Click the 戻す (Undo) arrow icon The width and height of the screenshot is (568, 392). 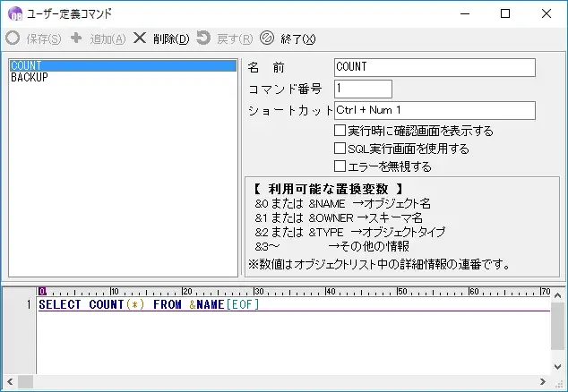pos(203,38)
